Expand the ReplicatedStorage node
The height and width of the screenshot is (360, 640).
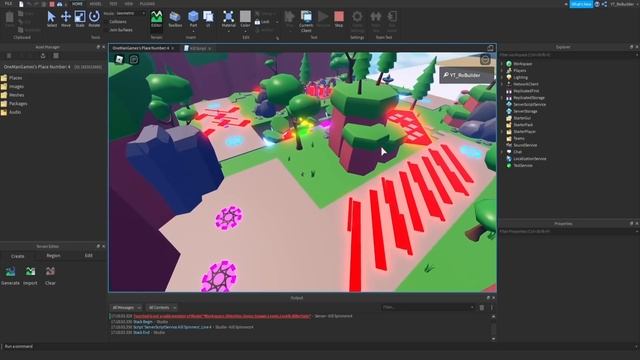coord(502,98)
